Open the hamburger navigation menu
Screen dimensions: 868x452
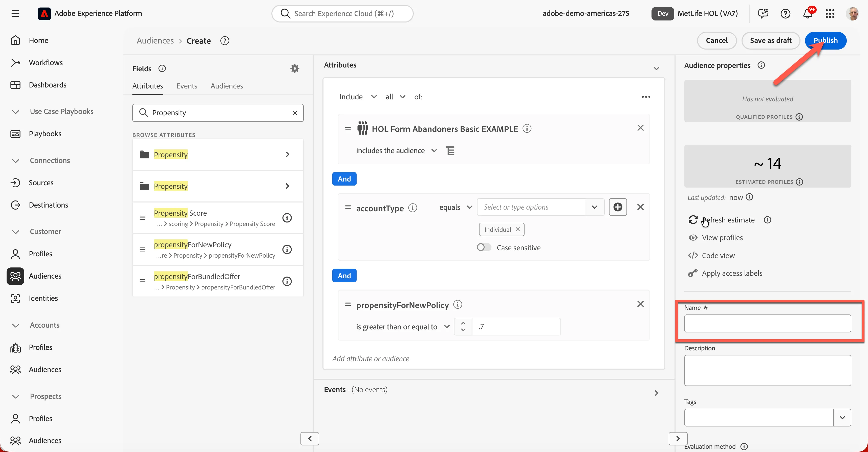[x=15, y=13]
